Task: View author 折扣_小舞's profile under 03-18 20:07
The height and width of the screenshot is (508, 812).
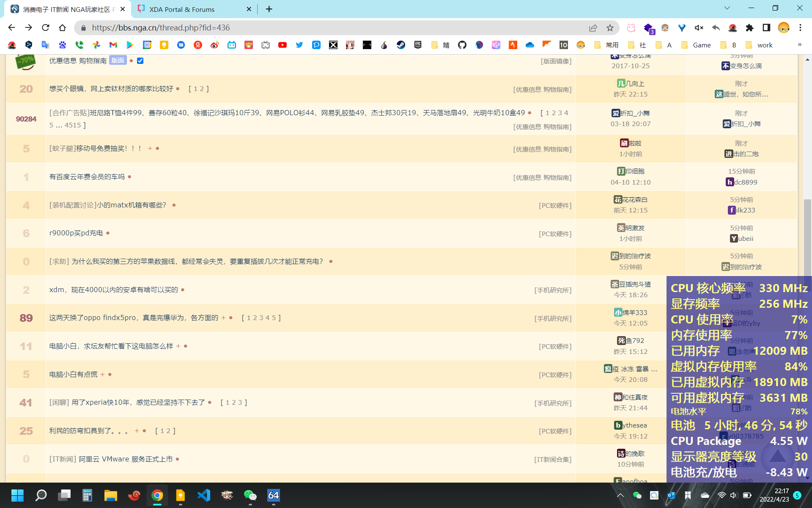Action: click(x=631, y=113)
